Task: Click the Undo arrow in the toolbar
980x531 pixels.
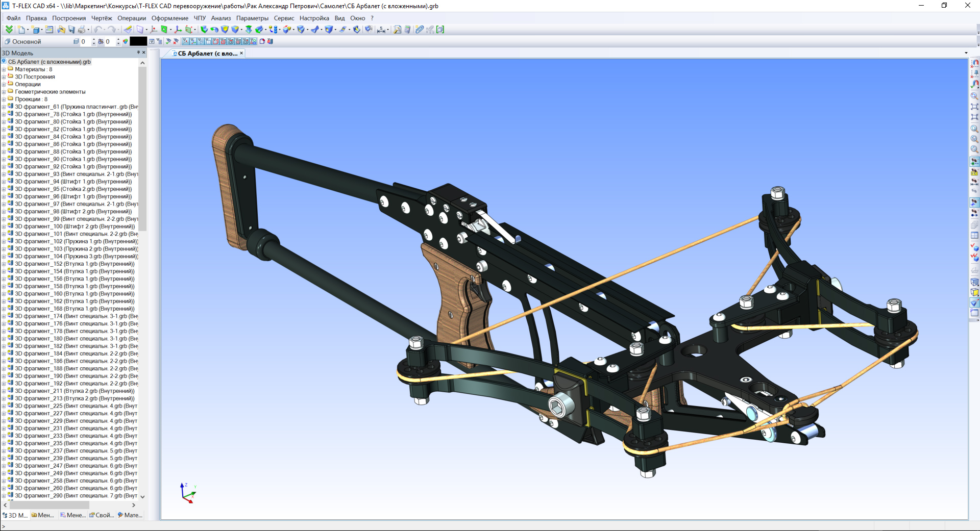Action: pos(97,30)
